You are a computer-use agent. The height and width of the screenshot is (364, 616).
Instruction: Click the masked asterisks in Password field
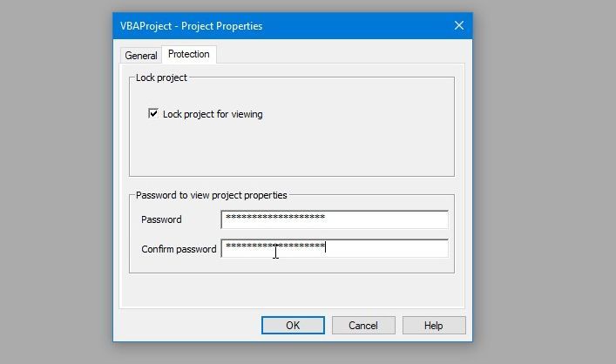[274, 218]
